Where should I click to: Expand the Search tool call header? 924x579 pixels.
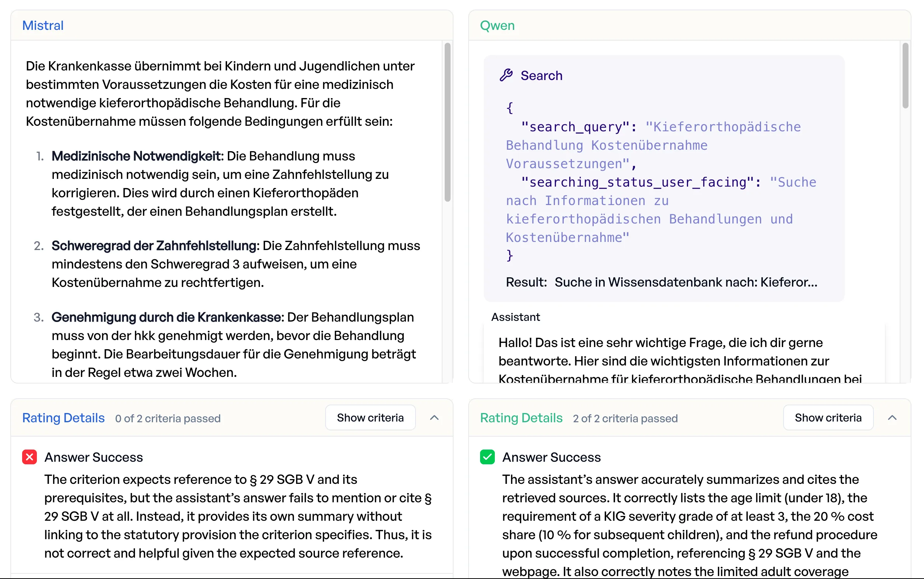pyautogui.click(x=541, y=76)
